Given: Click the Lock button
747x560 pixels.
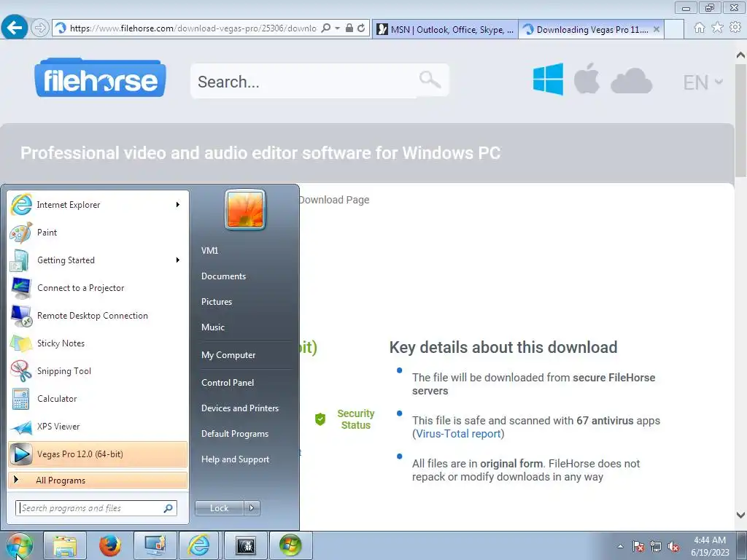Looking at the screenshot, I should coord(220,508).
